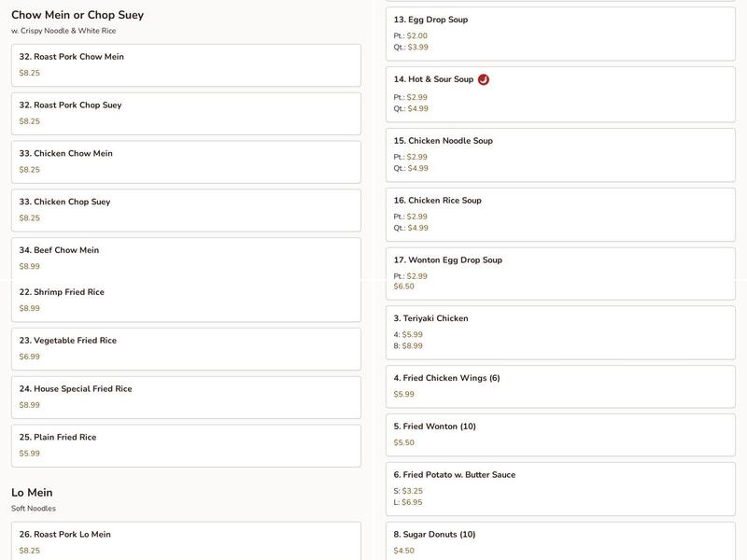The width and height of the screenshot is (747, 560).
Task: Select 17. Wonton Egg Drop Soup
Action: click(x=560, y=273)
